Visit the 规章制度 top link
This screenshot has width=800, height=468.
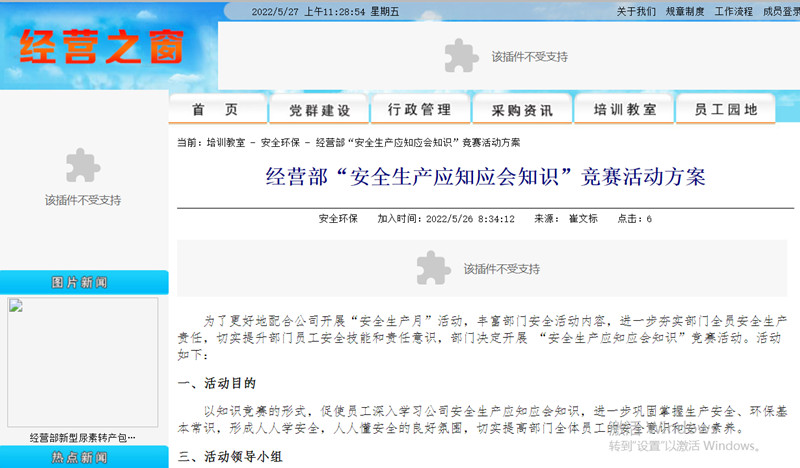[685, 12]
